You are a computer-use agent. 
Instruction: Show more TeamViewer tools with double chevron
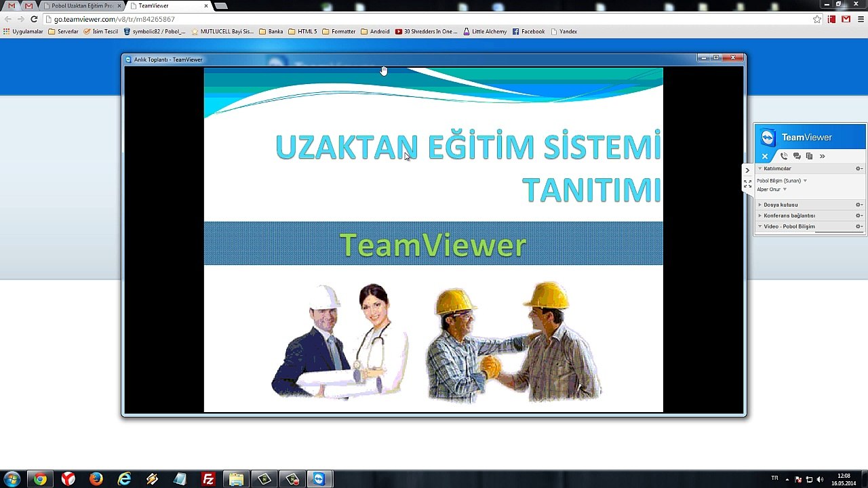coord(822,156)
